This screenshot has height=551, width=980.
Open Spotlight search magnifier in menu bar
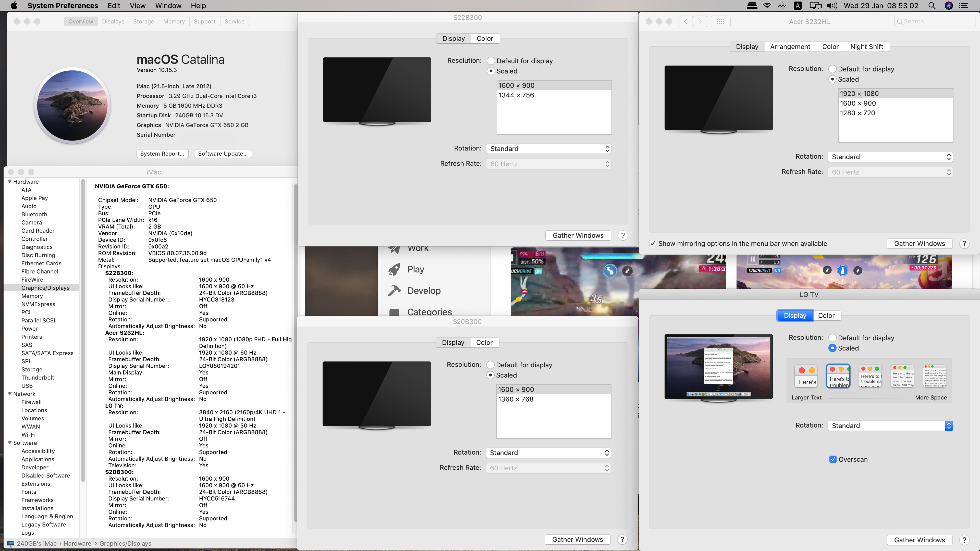coord(932,5)
